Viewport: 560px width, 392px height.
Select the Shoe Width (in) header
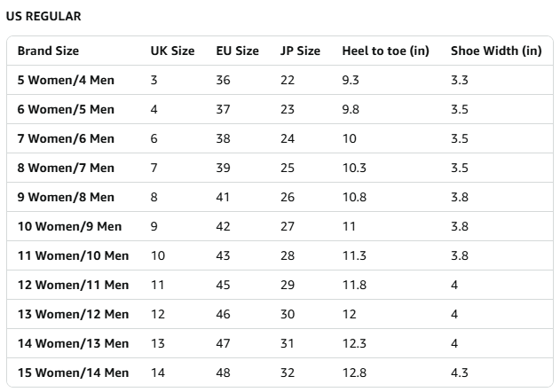tap(496, 51)
